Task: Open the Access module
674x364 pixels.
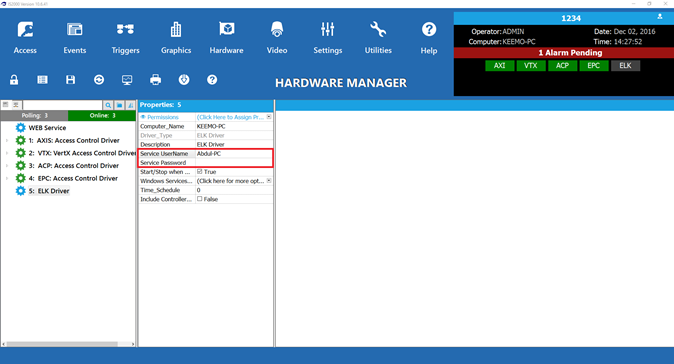Action: pos(25,38)
